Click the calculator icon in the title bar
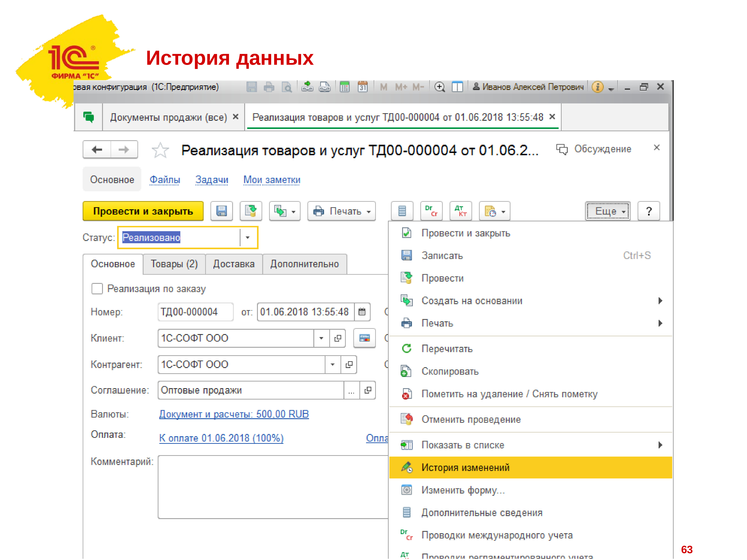The image size is (747, 560). pos(345,87)
